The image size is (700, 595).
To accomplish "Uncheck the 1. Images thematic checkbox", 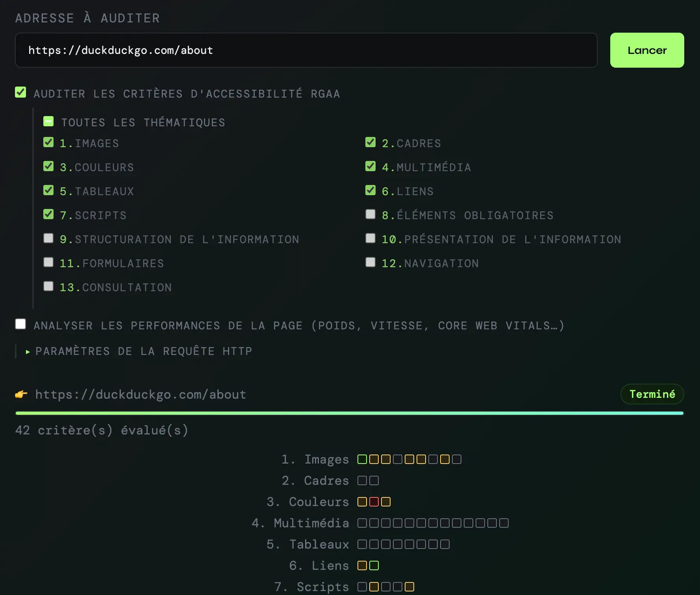I will pos(48,142).
